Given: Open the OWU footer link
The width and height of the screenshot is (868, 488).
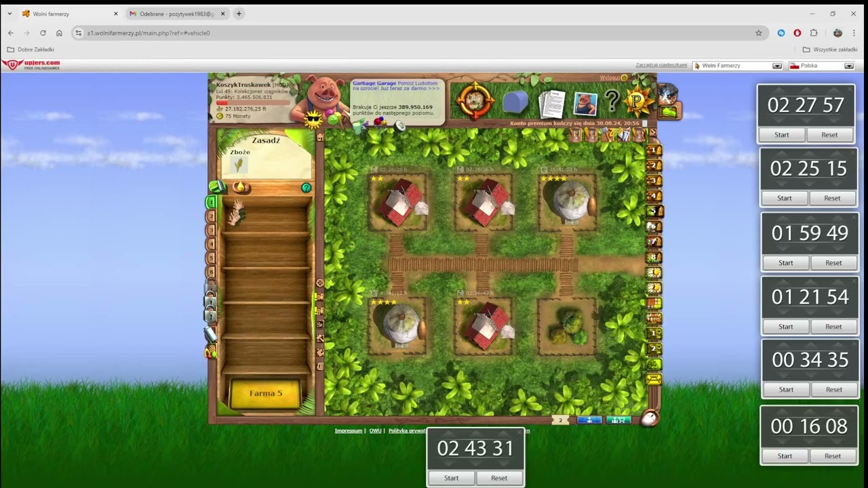Looking at the screenshot, I should 375,430.
